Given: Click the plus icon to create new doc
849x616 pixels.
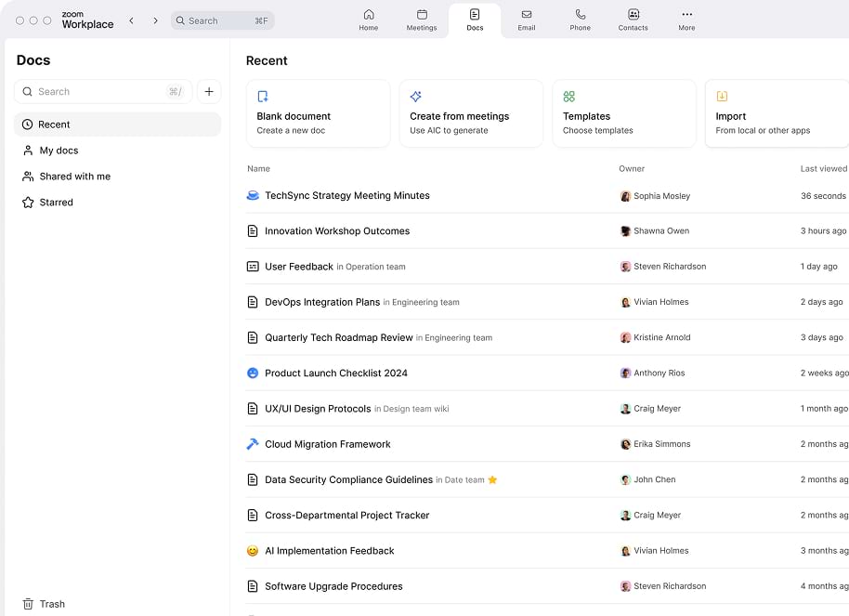Looking at the screenshot, I should pyautogui.click(x=209, y=92).
